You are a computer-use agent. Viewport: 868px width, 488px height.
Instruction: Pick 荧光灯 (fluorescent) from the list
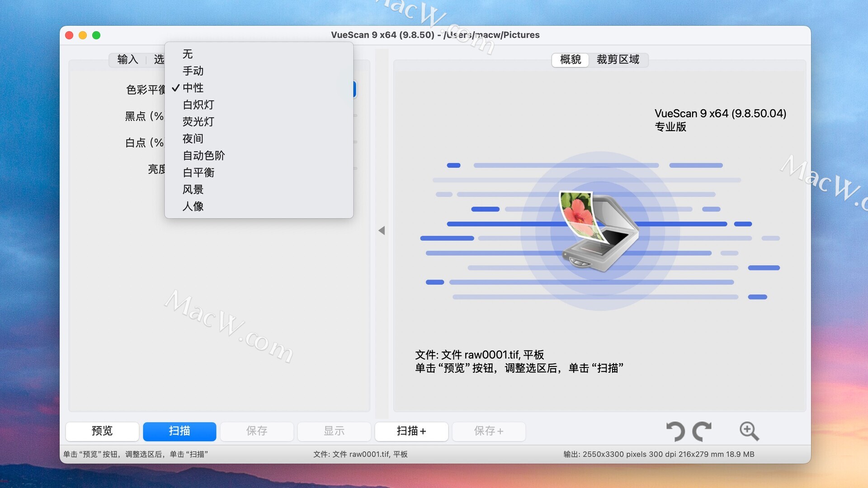(x=198, y=122)
